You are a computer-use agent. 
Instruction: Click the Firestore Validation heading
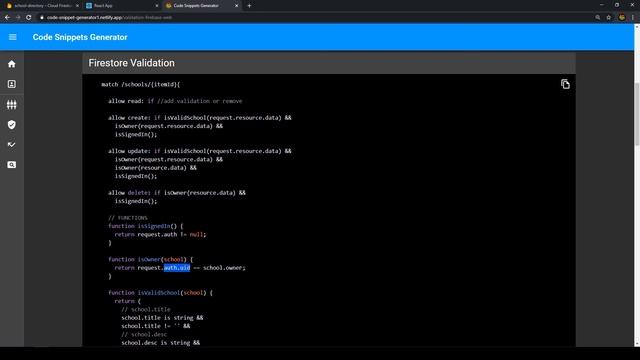(x=131, y=63)
